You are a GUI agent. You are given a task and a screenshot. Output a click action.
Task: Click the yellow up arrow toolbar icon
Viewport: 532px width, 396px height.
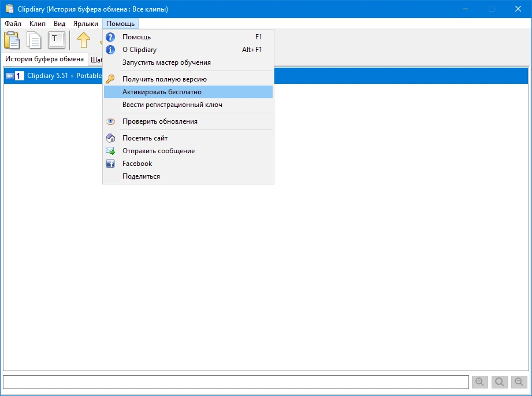pyautogui.click(x=83, y=40)
